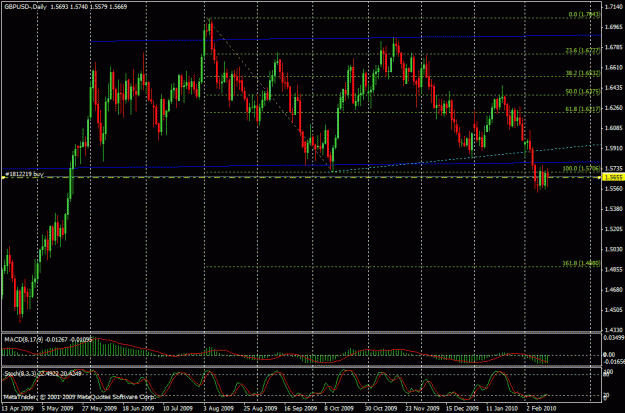
Task: Select the #1812219 buy order label
Action: tap(23, 174)
